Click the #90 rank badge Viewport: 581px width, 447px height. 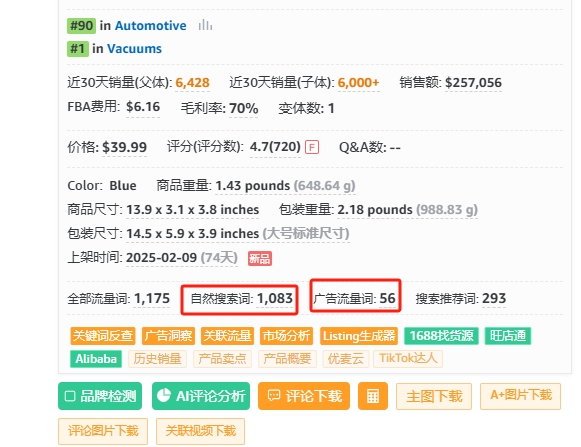tap(82, 26)
